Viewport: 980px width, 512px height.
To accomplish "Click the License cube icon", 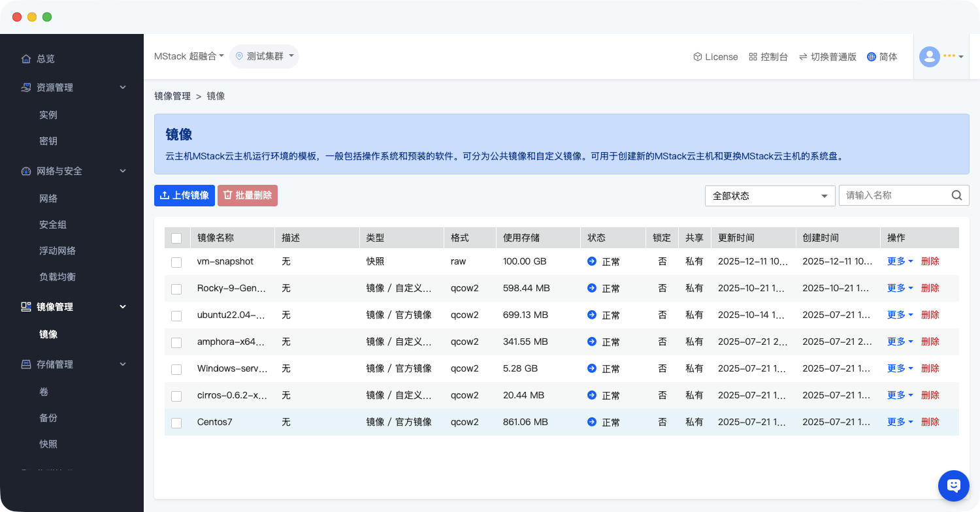I will click(697, 57).
